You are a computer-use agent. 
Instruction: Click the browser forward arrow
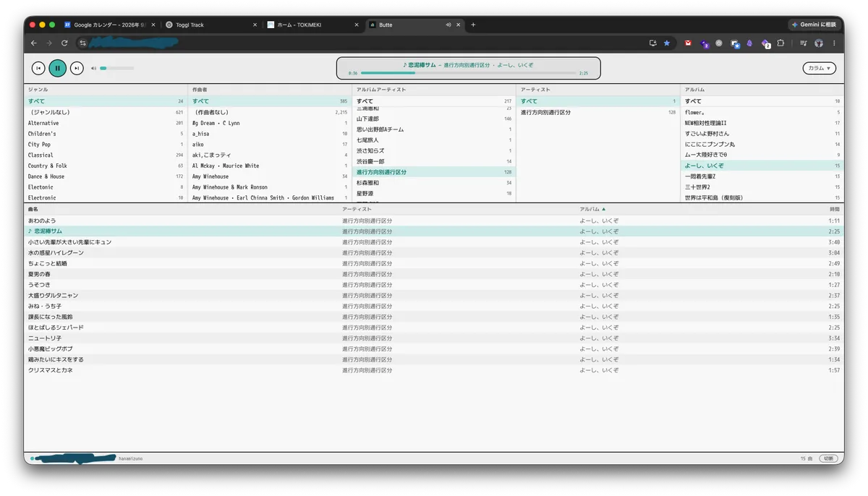(x=49, y=43)
